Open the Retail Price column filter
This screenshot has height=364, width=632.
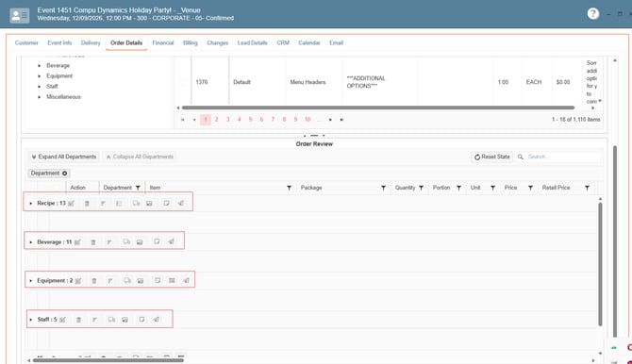point(588,188)
